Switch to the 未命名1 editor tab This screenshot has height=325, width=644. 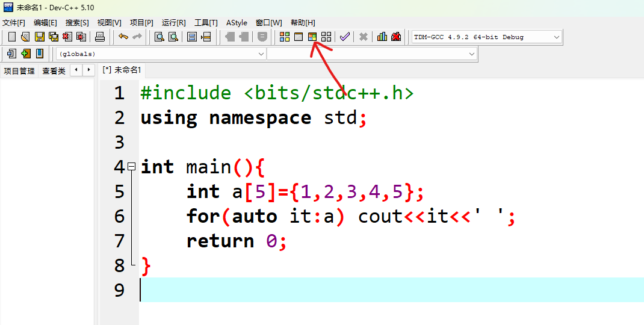pos(123,70)
